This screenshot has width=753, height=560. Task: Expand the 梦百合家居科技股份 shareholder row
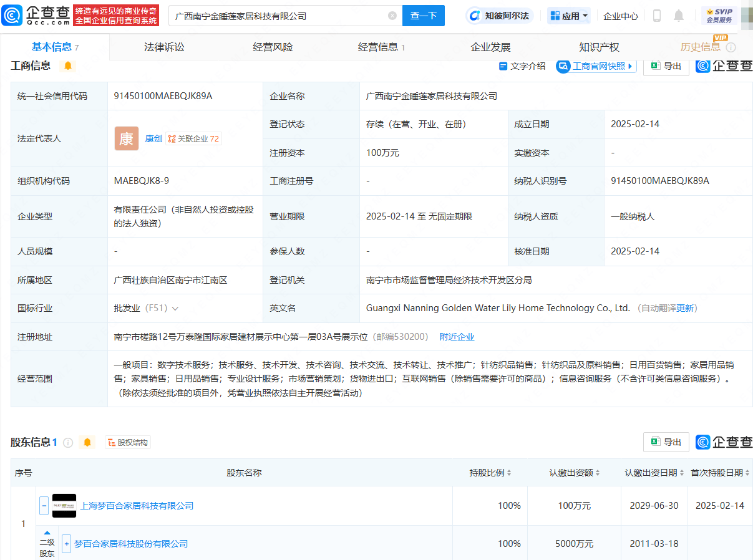(x=66, y=543)
